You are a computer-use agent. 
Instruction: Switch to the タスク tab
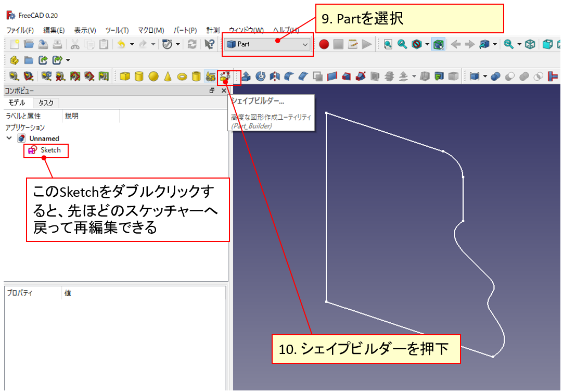click(x=46, y=103)
